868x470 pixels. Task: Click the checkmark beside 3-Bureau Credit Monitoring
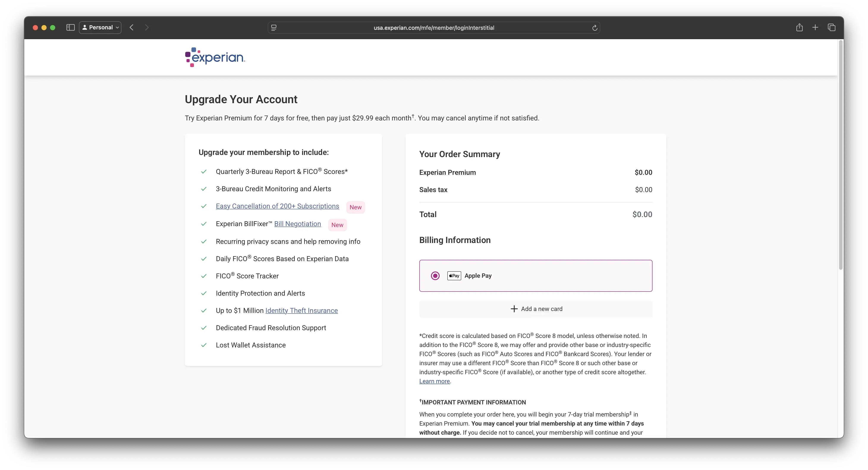(x=204, y=189)
